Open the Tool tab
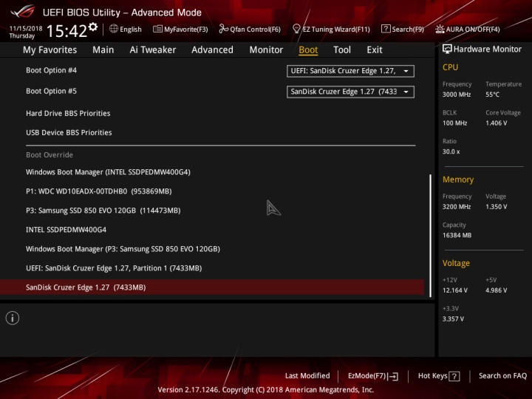Image resolution: width=532 pixels, height=399 pixels. pos(342,50)
